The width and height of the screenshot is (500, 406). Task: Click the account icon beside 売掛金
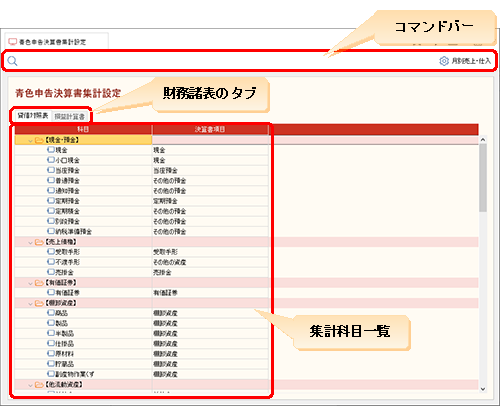click(51, 272)
